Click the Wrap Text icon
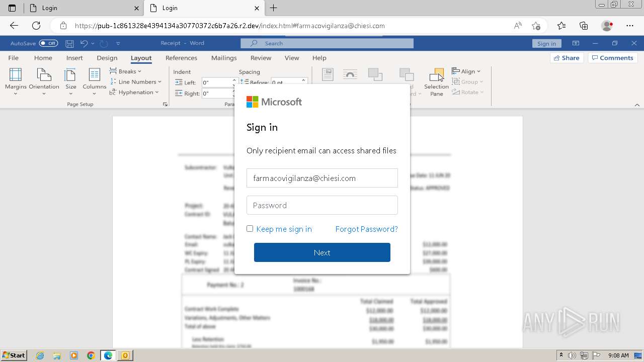644x362 pixels. pos(350,75)
